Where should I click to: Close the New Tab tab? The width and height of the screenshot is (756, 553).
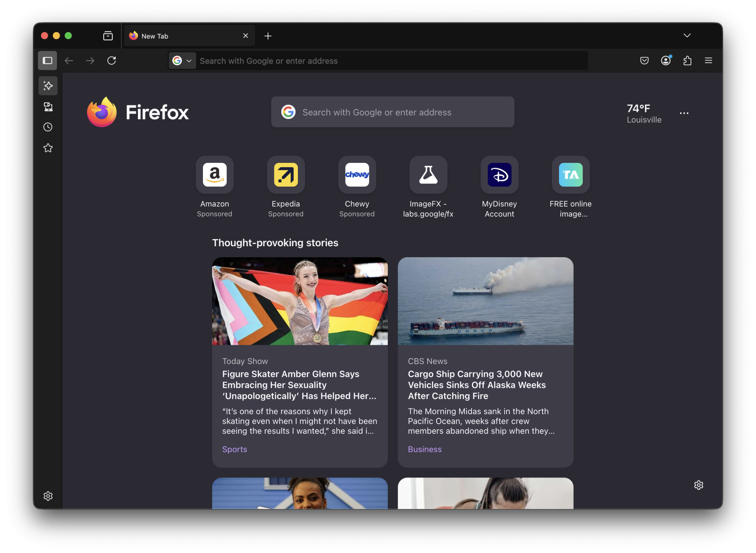click(246, 36)
